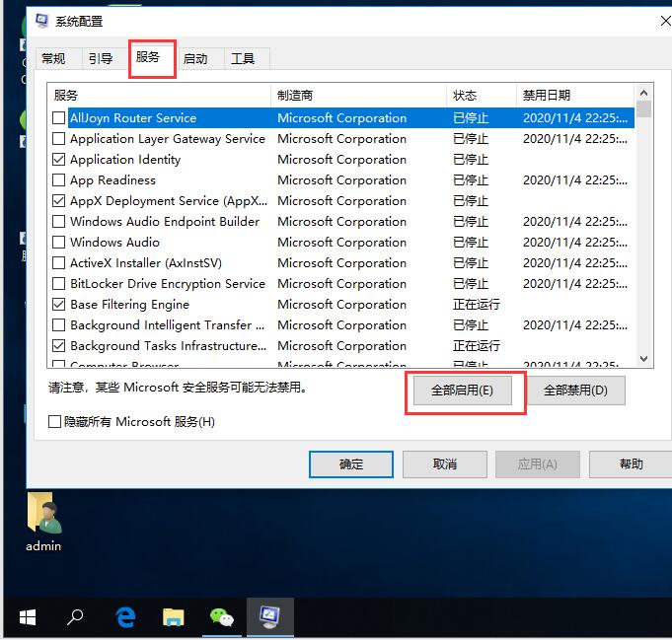Close the 系统配置 dialog window
The image size is (672, 640).
pyautogui.click(x=664, y=21)
